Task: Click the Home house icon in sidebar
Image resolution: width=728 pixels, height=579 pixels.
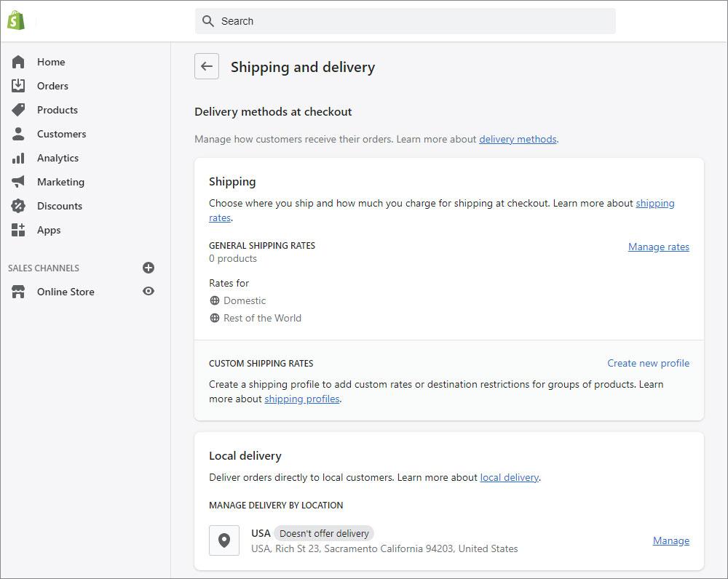Action: click(x=18, y=62)
